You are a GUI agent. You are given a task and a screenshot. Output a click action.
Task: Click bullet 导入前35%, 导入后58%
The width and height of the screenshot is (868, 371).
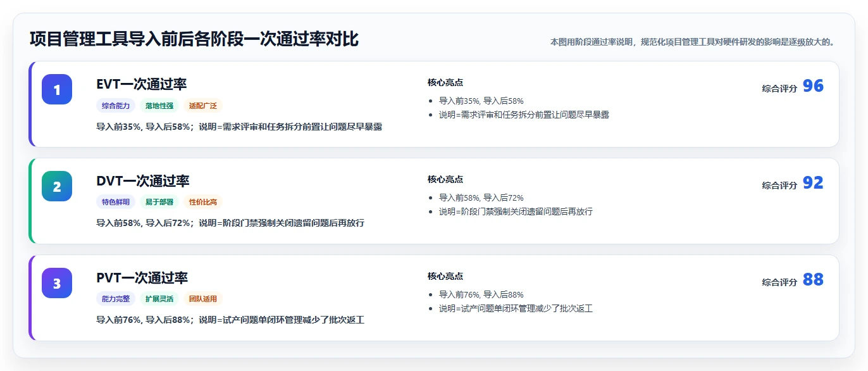[481, 101]
